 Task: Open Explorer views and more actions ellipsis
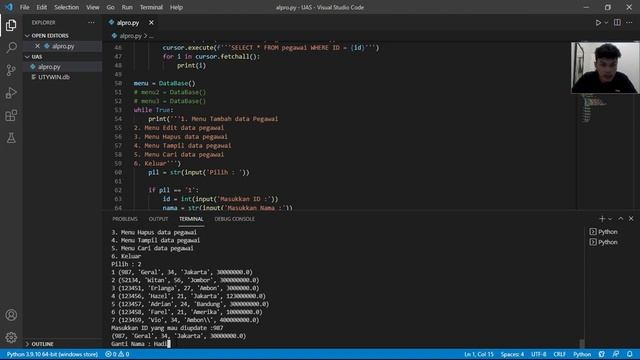(91, 22)
